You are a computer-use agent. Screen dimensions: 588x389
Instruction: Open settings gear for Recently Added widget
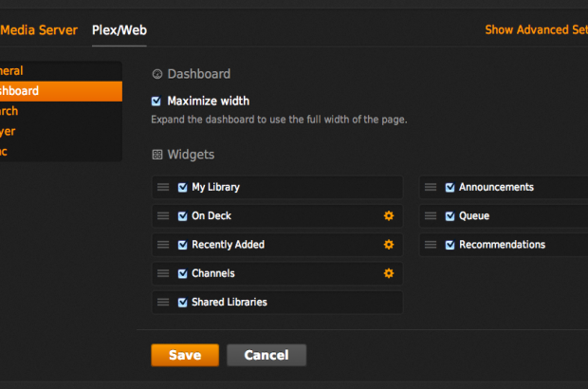(x=388, y=245)
